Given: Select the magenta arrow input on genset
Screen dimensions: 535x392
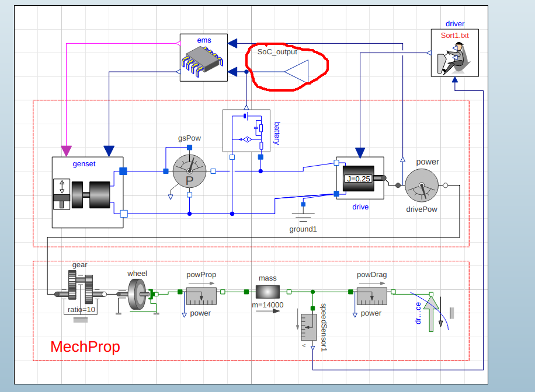Looking at the screenshot, I should click(66, 151).
